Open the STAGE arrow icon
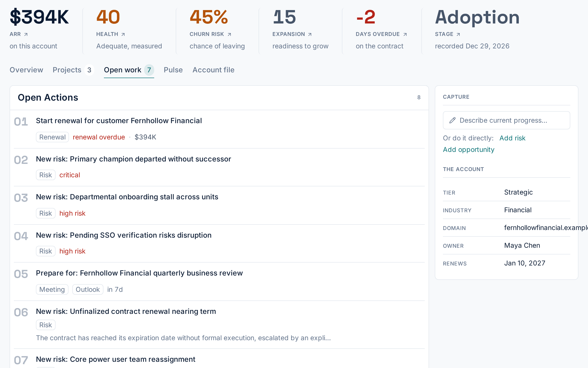Viewport: 588px width, 368px height. click(458, 34)
